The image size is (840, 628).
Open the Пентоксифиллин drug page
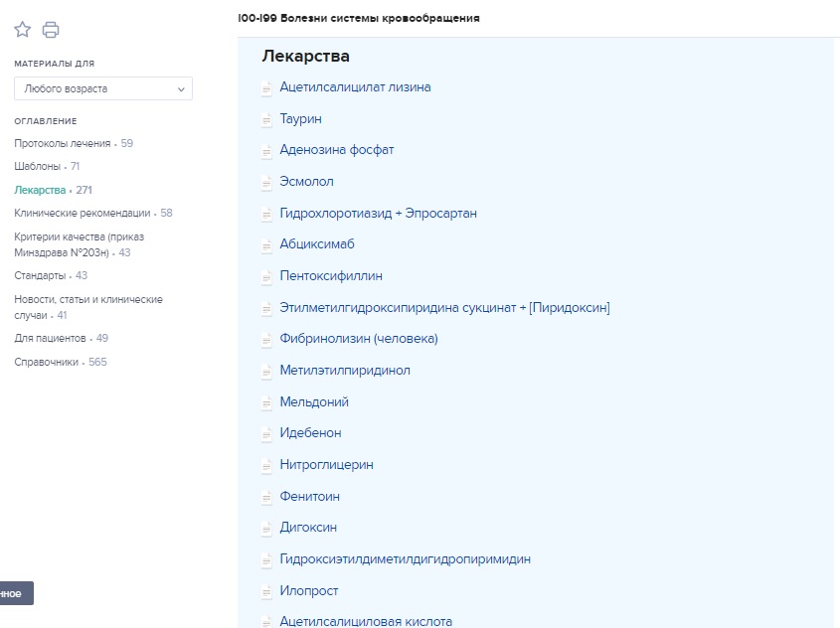pyautogui.click(x=331, y=276)
